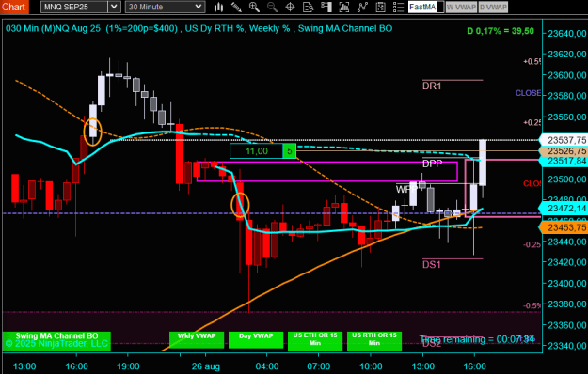The width and height of the screenshot is (588, 374).
Task: Click the 19:00 time axis label
Action: 128,366
